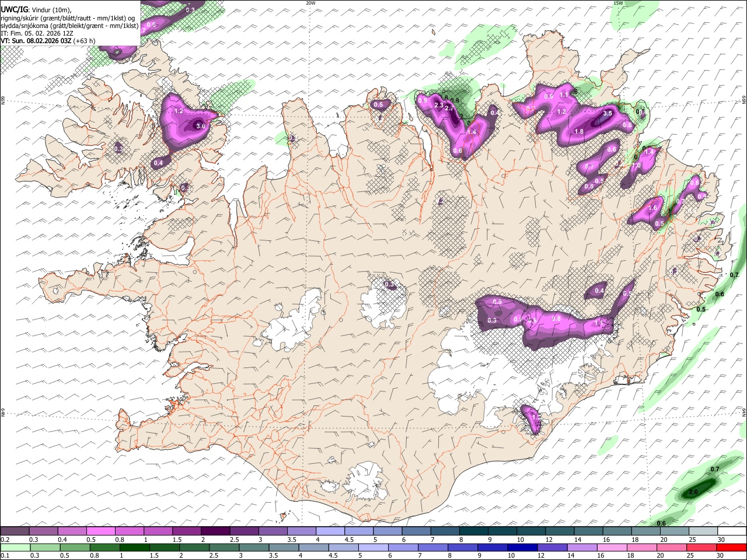
Task: Select the pale lavender 4 swatch in top legend row
Action: click(x=329, y=531)
